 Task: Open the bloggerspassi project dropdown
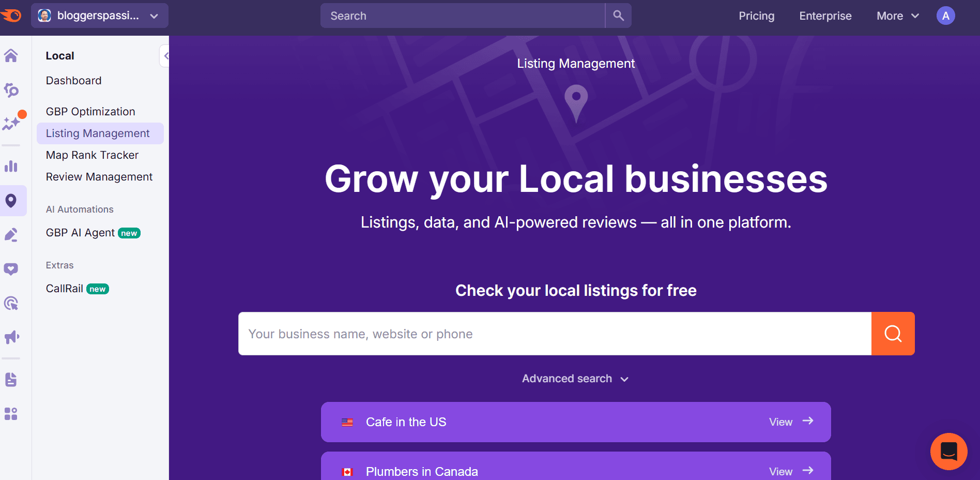coord(99,15)
